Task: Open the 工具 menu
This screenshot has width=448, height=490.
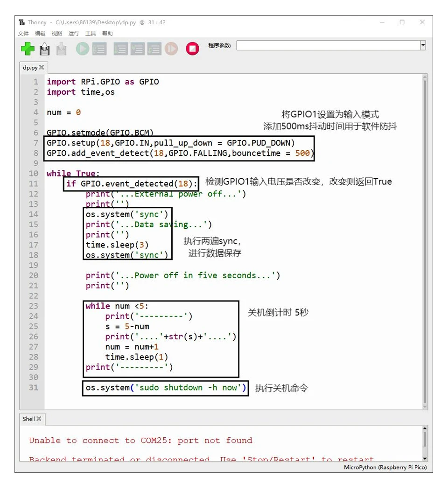Action: 91,34
